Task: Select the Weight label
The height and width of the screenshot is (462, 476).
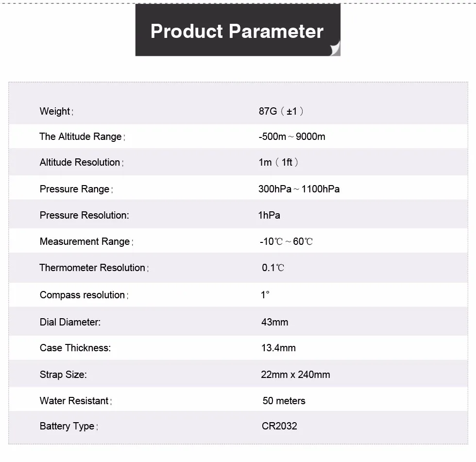Action: (x=55, y=111)
